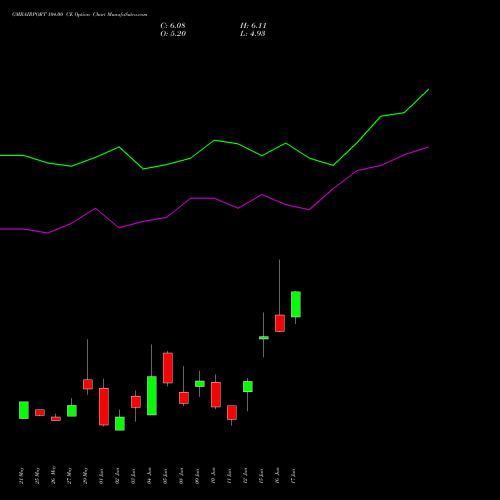
Task: Click the 03 Jun date label
Action: click(134, 476)
